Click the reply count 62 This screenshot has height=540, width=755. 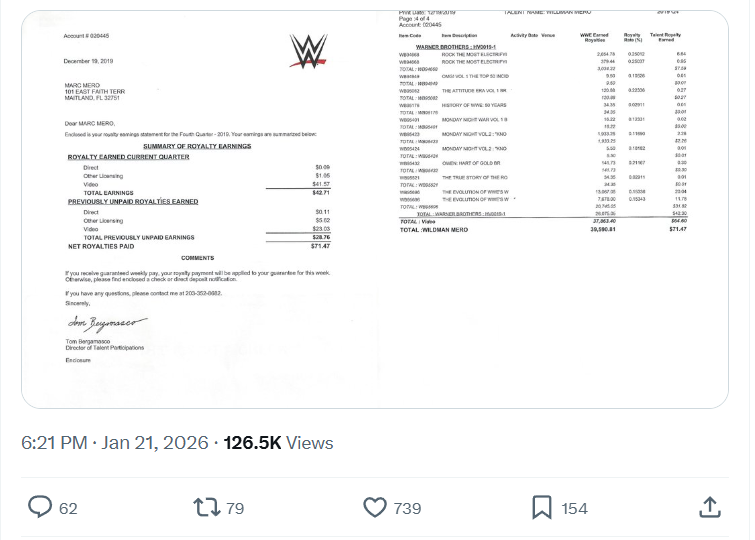coord(68,508)
